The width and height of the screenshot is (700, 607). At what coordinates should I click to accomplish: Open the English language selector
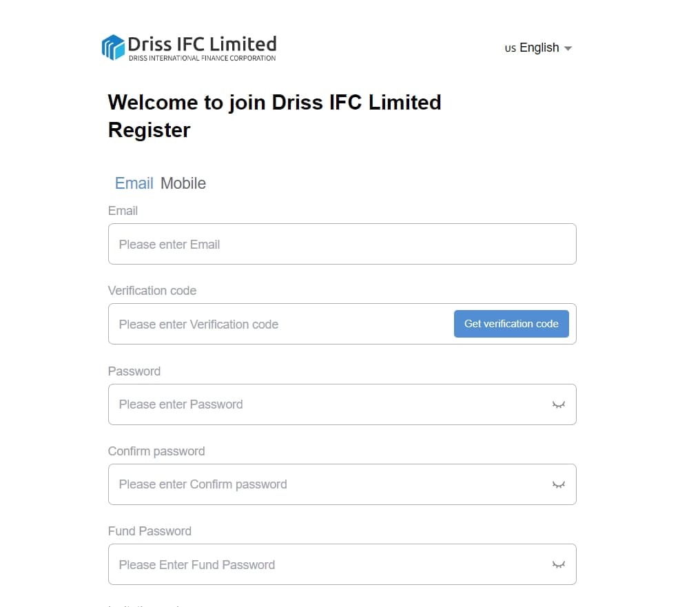pos(538,48)
